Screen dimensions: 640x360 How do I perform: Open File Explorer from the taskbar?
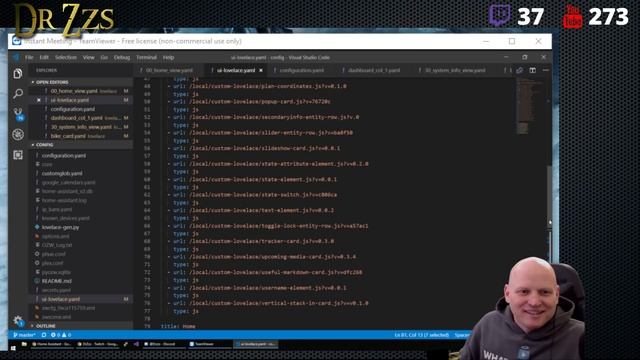click(24, 344)
